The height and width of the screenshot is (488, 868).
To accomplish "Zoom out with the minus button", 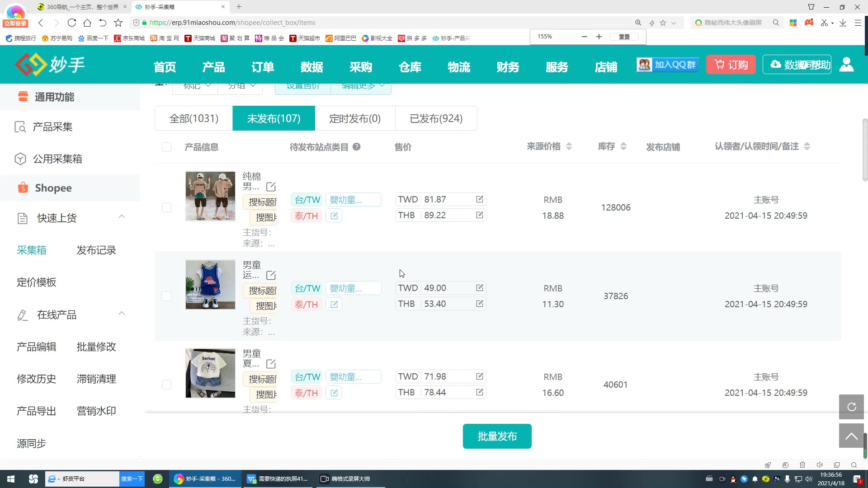I will [x=584, y=37].
